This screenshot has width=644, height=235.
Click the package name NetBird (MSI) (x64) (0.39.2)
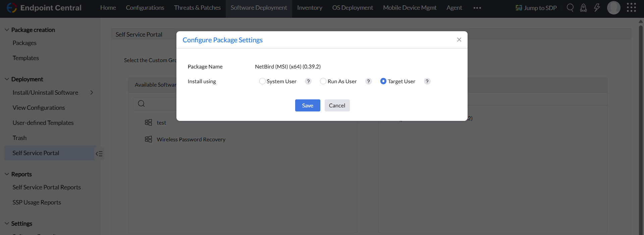point(288,66)
